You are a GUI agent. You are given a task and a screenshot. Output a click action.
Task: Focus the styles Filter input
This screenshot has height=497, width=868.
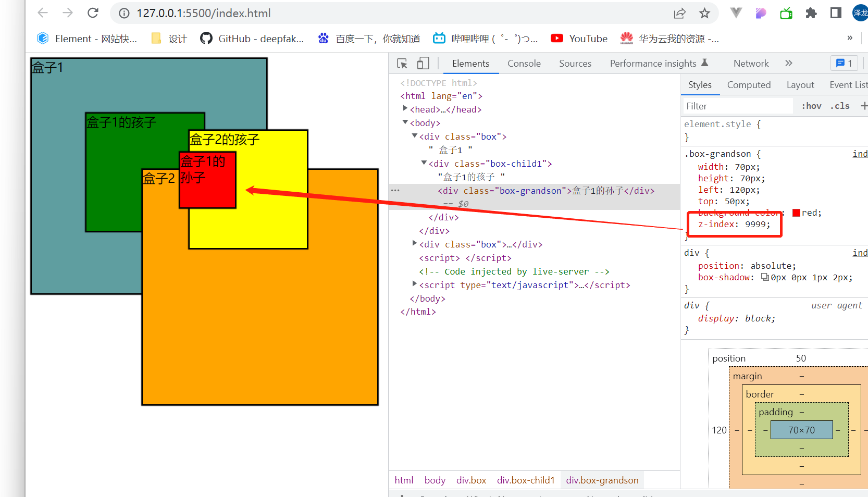(738, 106)
